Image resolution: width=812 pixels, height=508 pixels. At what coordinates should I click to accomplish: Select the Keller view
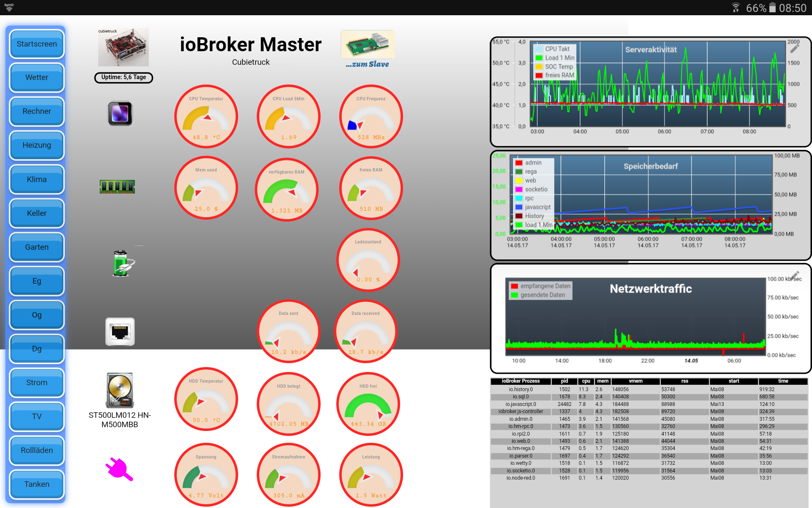37,213
